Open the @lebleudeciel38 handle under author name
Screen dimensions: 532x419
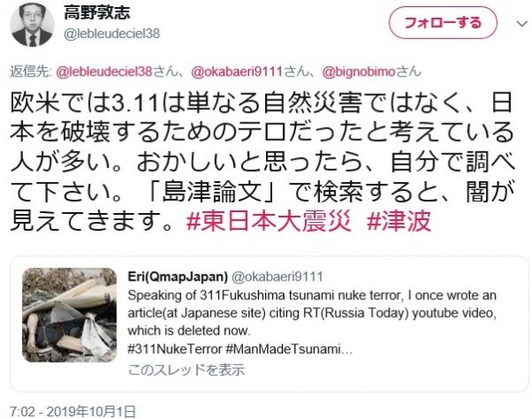click(x=112, y=34)
